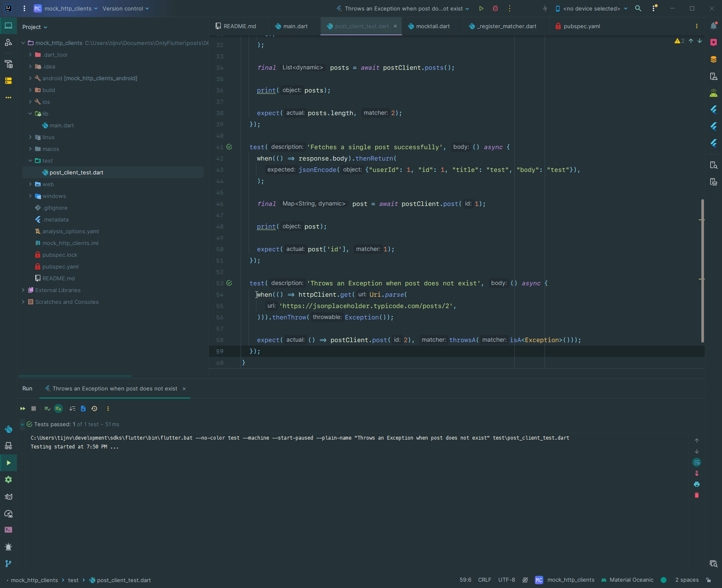Open Search Everywhere via magnifier icon
The image size is (722, 588).
(x=638, y=8)
